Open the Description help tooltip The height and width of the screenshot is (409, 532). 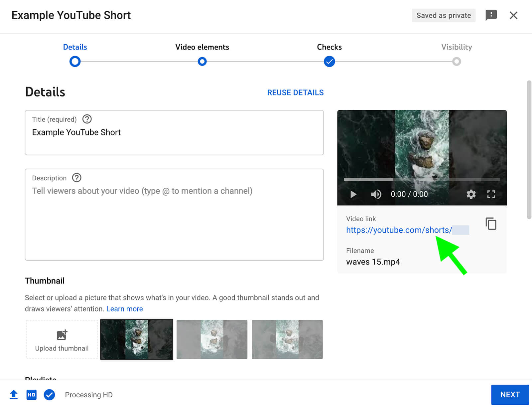pyautogui.click(x=76, y=178)
